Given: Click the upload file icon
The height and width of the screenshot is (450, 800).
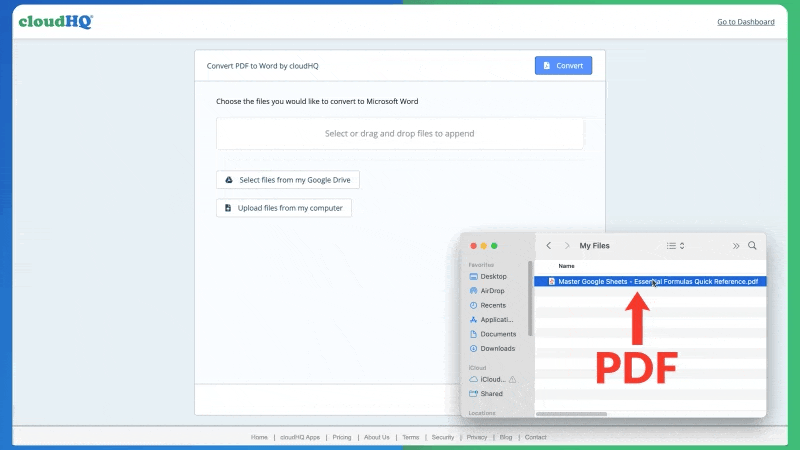Looking at the screenshot, I should pos(228,208).
